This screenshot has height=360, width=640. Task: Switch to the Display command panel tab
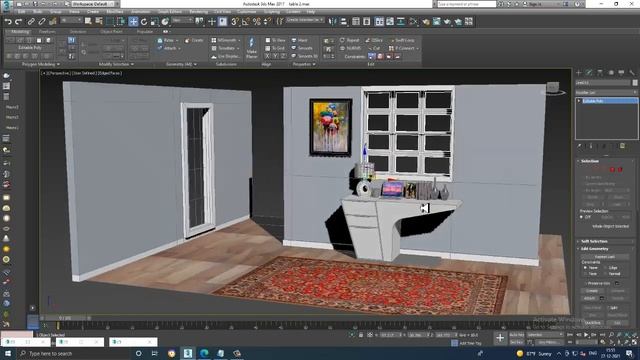click(x=621, y=73)
